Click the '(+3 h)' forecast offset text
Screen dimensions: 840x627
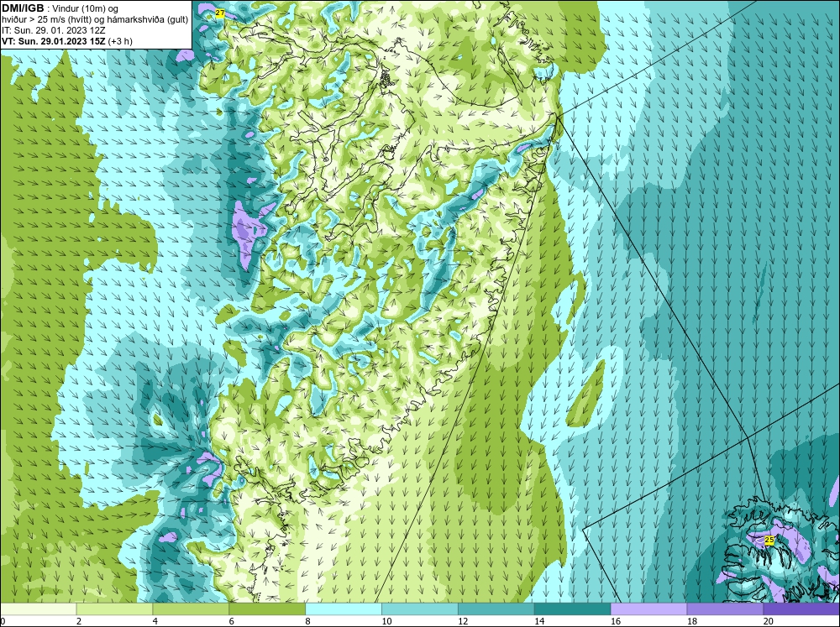tap(120, 40)
